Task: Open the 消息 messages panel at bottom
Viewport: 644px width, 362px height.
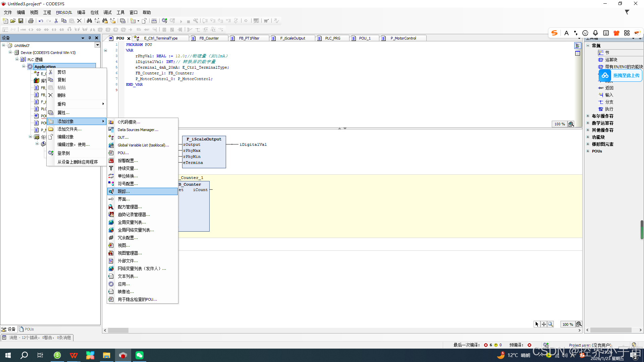Action: click(x=37, y=338)
